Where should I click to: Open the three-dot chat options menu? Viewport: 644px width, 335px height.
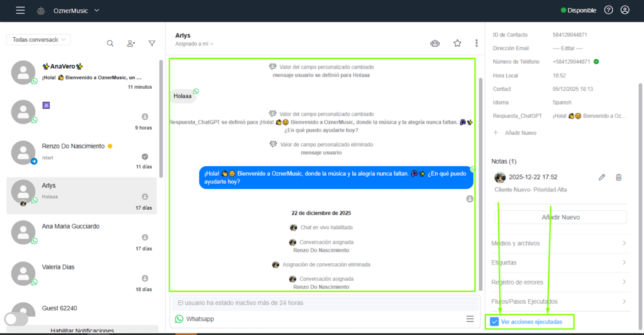(x=477, y=43)
